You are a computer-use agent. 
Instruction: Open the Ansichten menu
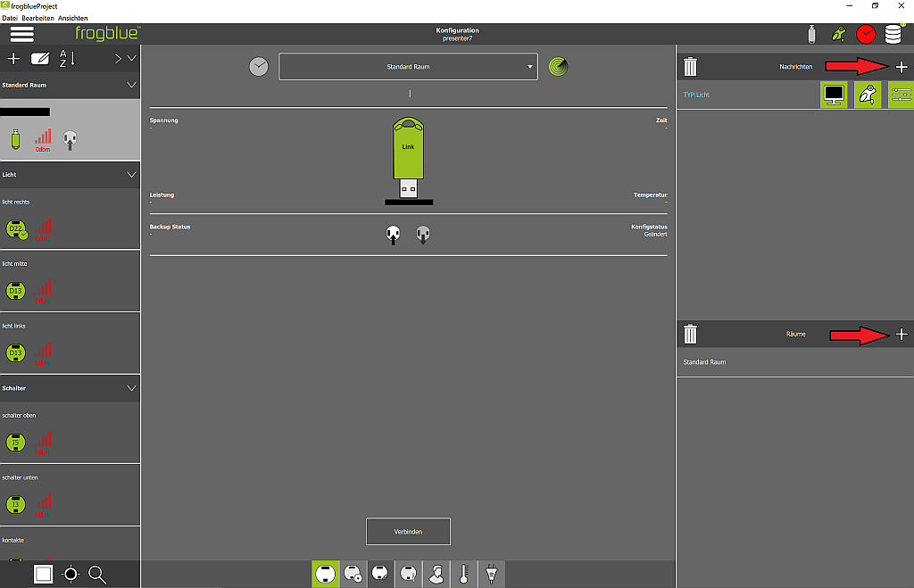(x=73, y=18)
